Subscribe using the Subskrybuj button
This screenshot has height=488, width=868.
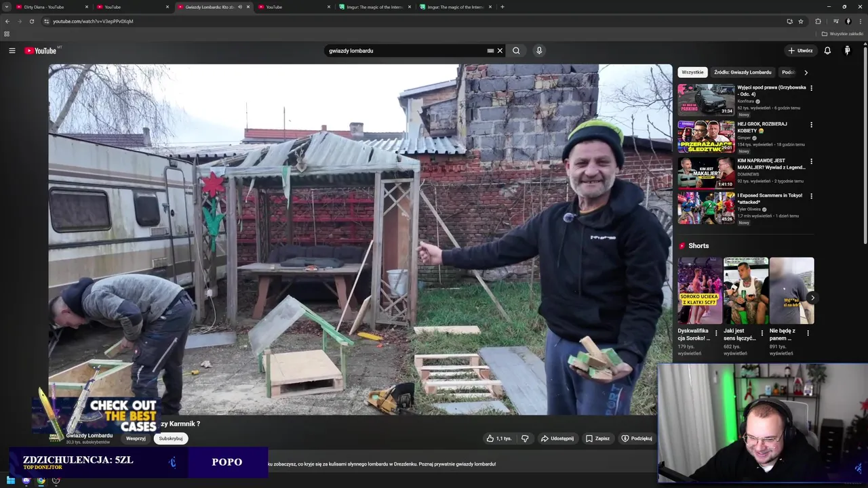171,439
